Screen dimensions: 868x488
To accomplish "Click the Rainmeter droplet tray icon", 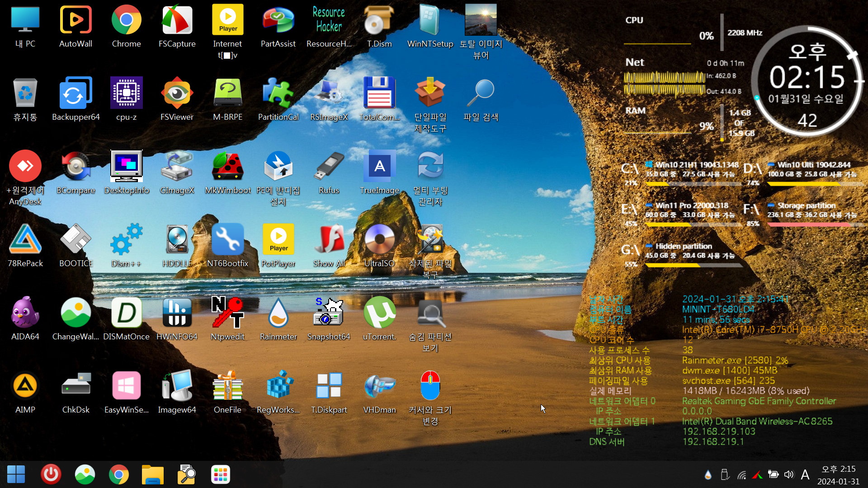I will [x=708, y=474].
